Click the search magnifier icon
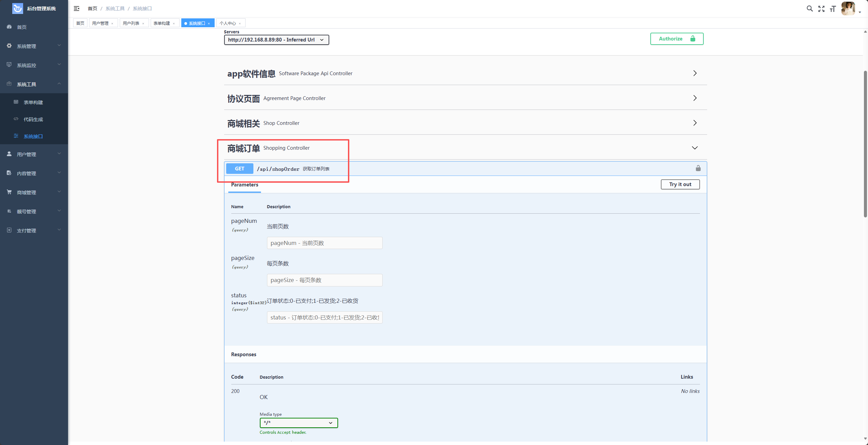This screenshot has width=868, height=445. point(809,9)
